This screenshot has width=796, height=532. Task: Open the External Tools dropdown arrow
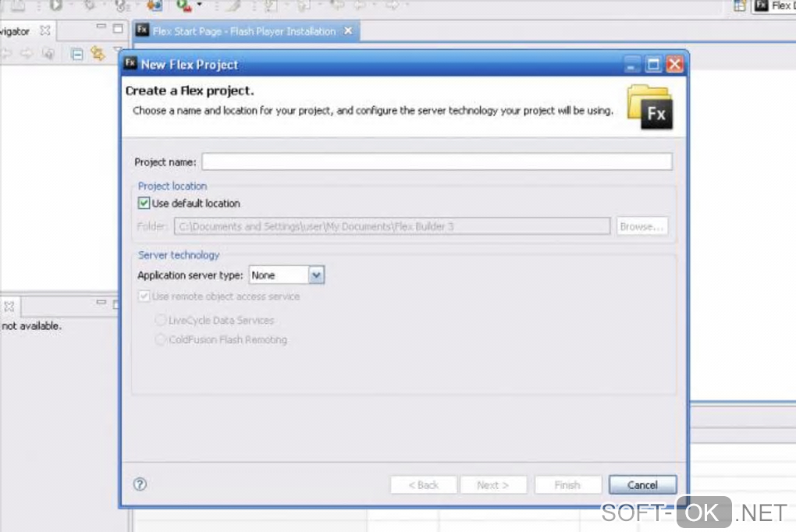pos(199,5)
